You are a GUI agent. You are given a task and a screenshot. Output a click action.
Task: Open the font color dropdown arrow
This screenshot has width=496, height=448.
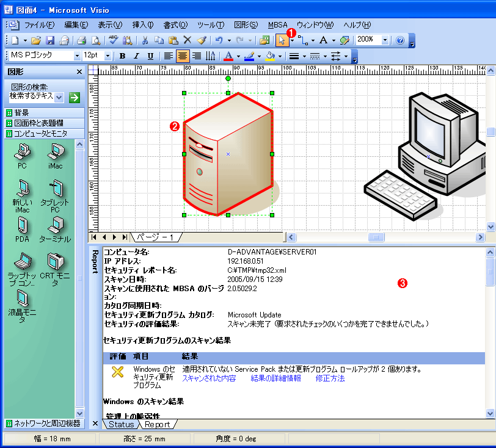point(238,56)
